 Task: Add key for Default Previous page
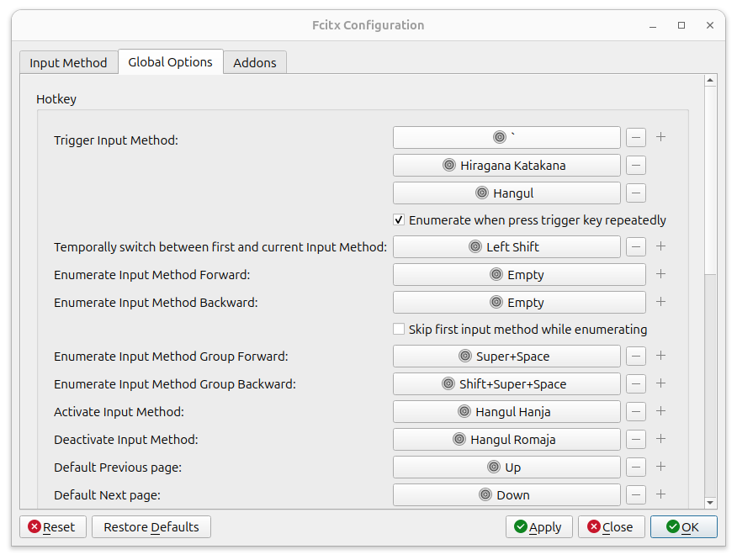coord(660,467)
